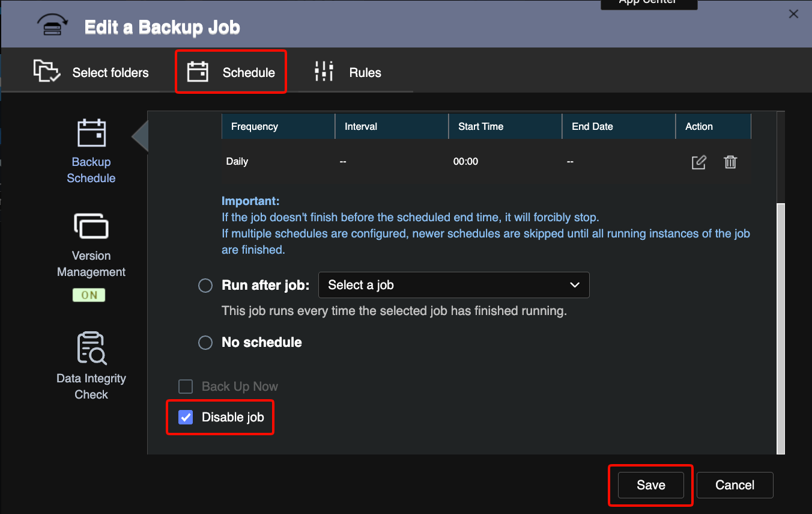Delete the Daily schedule entry
The height and width of the screenshot is (514, 812).
coord(730,162)
